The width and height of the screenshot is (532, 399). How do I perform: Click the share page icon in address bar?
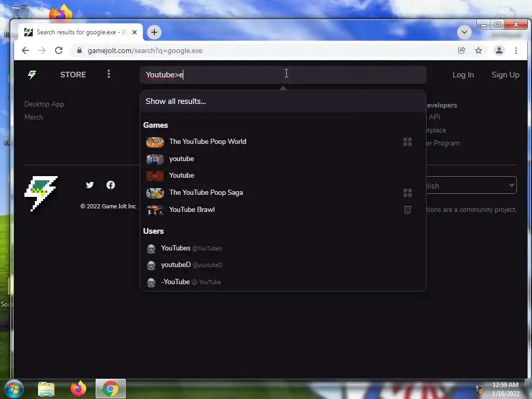(461, 50)
